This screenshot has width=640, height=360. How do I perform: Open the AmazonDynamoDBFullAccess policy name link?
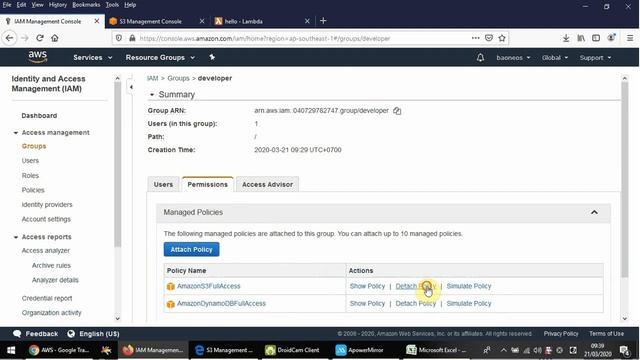click(x=221, y=304)
